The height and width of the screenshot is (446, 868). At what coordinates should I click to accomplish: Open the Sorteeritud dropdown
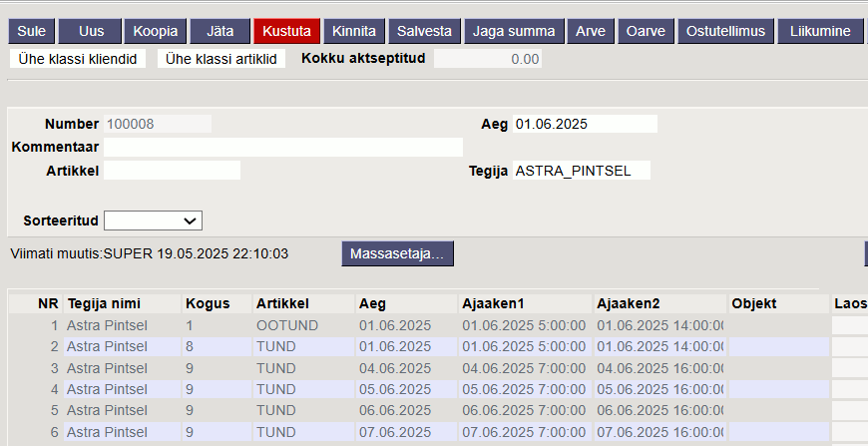tap(153, 221)
